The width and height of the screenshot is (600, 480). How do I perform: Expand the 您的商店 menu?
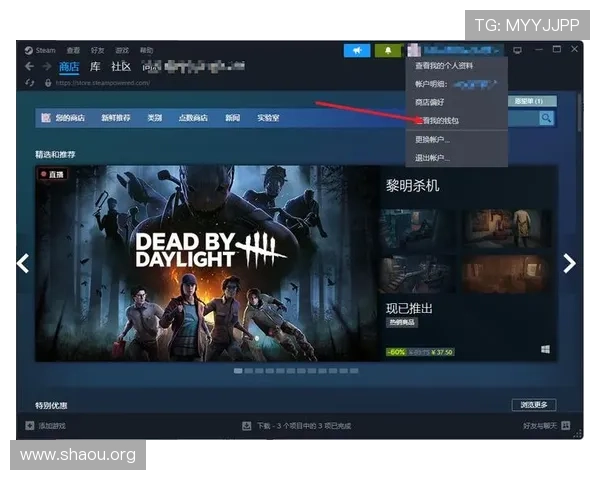coord(70,118)
